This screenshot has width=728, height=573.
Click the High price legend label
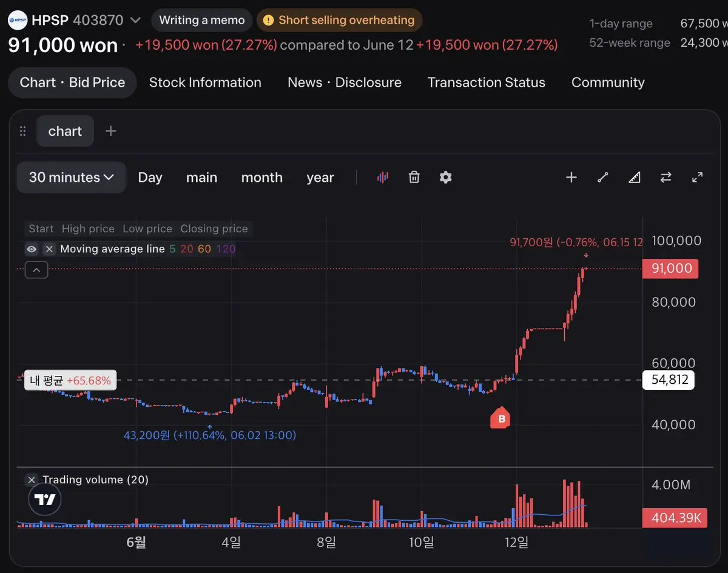click(88, 229)
